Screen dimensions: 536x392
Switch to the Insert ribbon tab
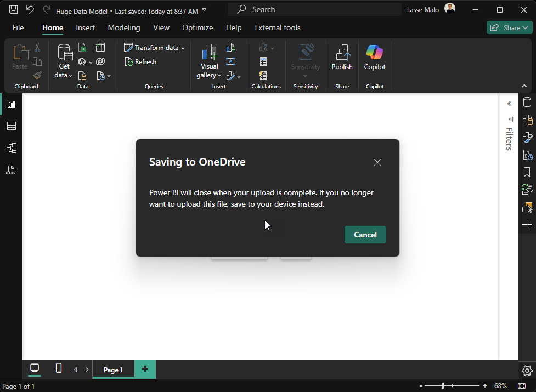click(x=85, y=27)
